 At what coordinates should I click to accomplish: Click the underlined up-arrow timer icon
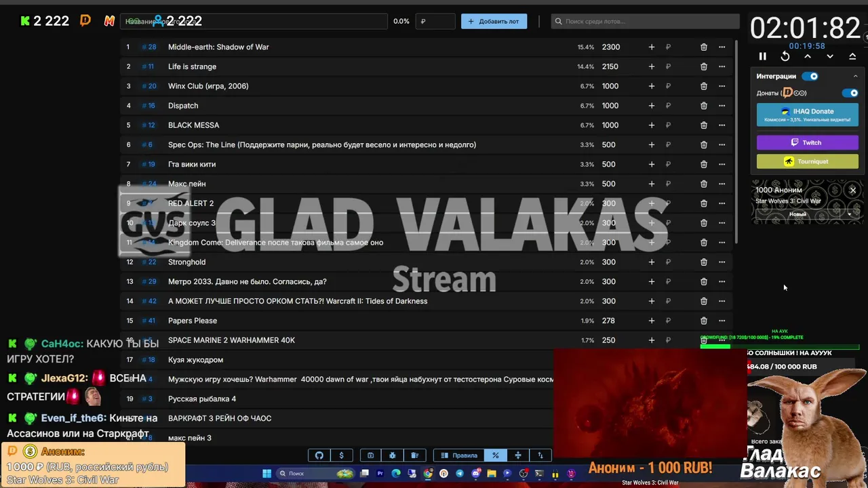(852, 57)
